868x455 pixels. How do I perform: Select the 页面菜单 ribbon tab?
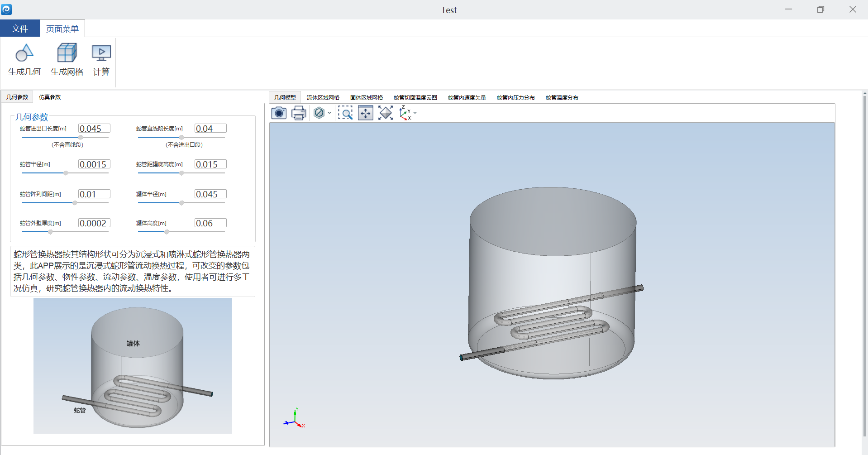click(62, 29)
